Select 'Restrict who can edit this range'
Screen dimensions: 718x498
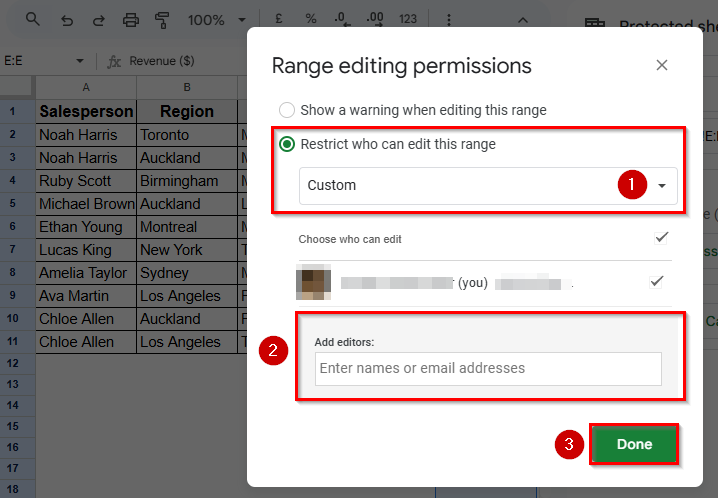pos(287,144)
